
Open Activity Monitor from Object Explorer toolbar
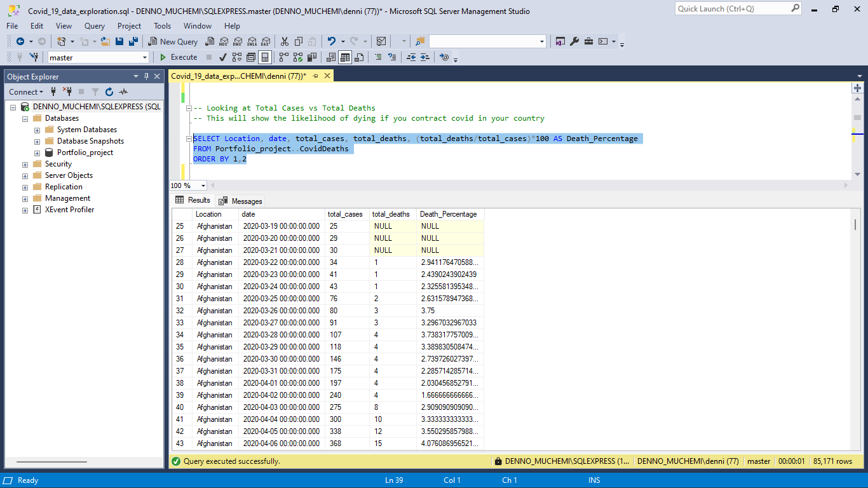(123, 92)
